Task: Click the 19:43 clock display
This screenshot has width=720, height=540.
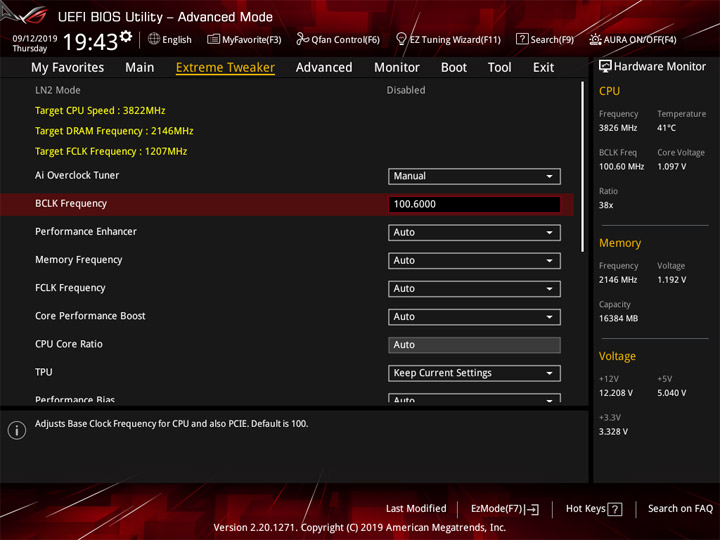Action: (x=90, y=42)
